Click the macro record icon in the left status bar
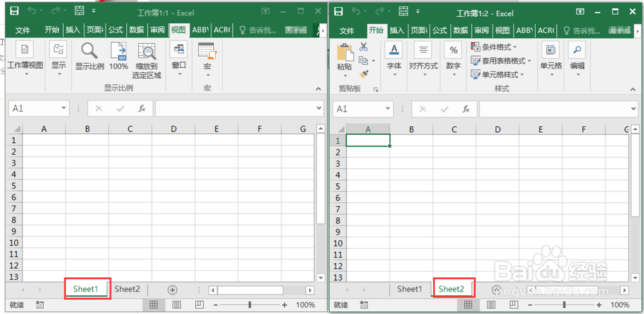The image size is (644, 314). click(40, 304)
